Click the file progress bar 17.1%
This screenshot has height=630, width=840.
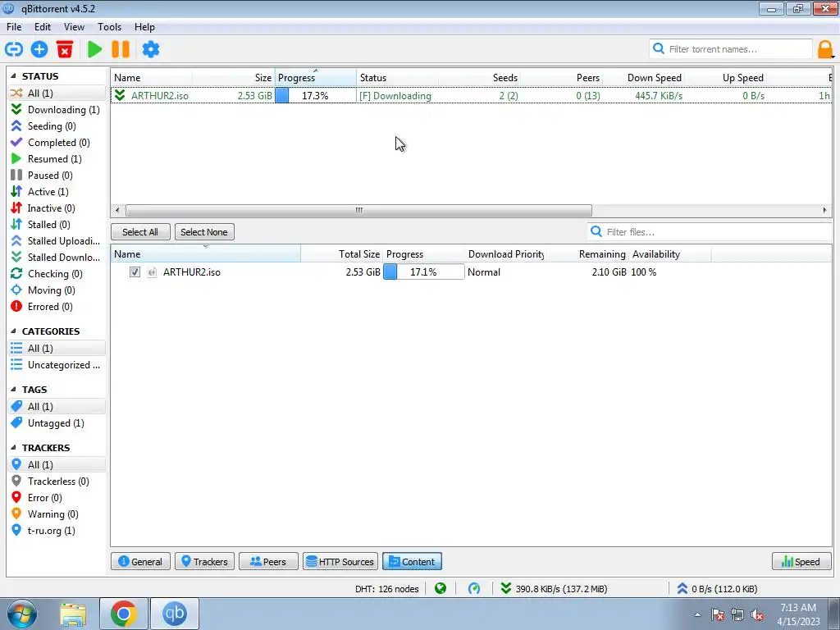coord(424,272)
